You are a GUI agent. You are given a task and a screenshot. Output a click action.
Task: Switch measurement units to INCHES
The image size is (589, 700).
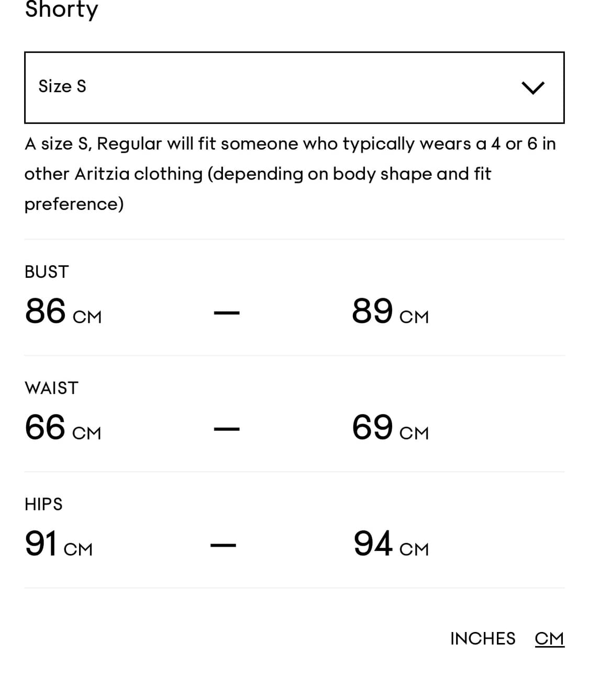click(x=482, y=638)
